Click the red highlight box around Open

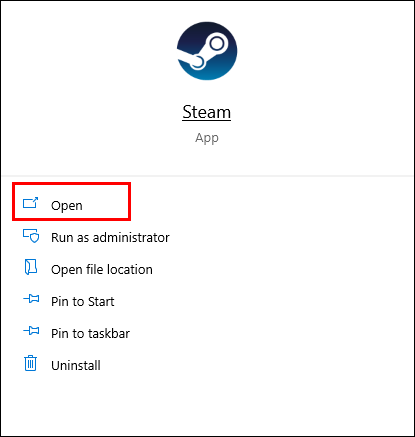click(x=71, y=201)
